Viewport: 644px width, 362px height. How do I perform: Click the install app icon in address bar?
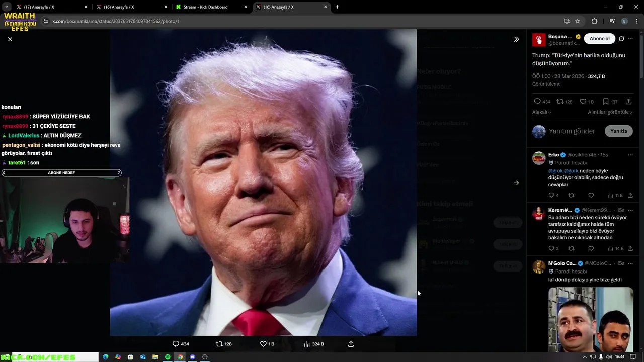pyautogui.click(x=567, y=21)
